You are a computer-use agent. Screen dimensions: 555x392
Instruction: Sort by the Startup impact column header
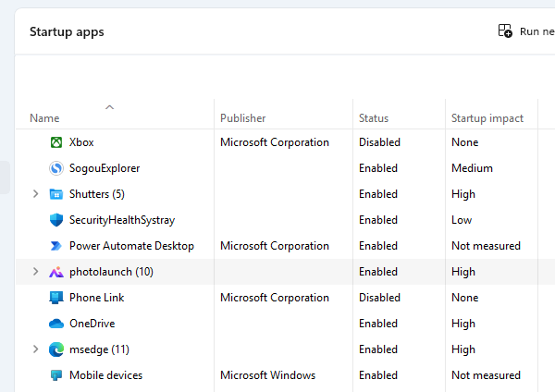pyautogui.click(x=487, y=118)
